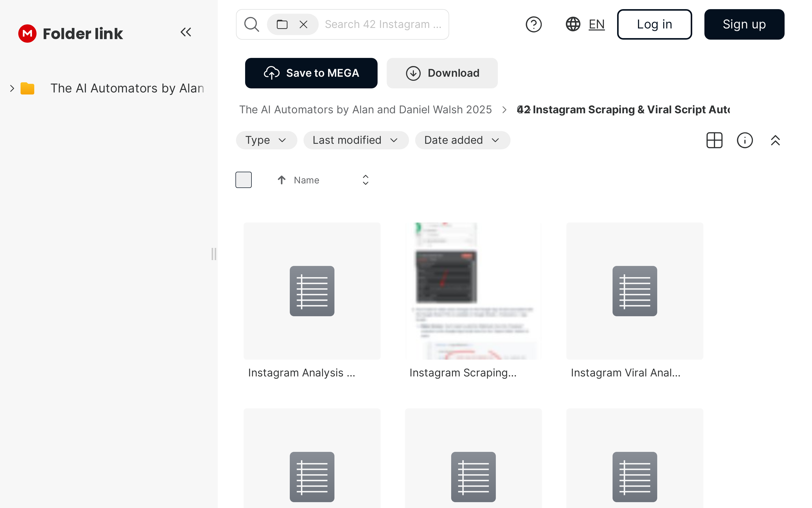Open the Last modified filter dropdown
Image resolution: width=812 pixels, height=508 pixels.
356,140
